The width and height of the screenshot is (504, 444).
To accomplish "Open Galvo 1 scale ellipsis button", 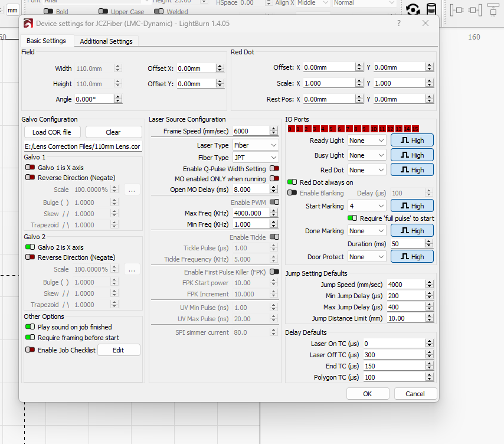I will click(132, 190).
